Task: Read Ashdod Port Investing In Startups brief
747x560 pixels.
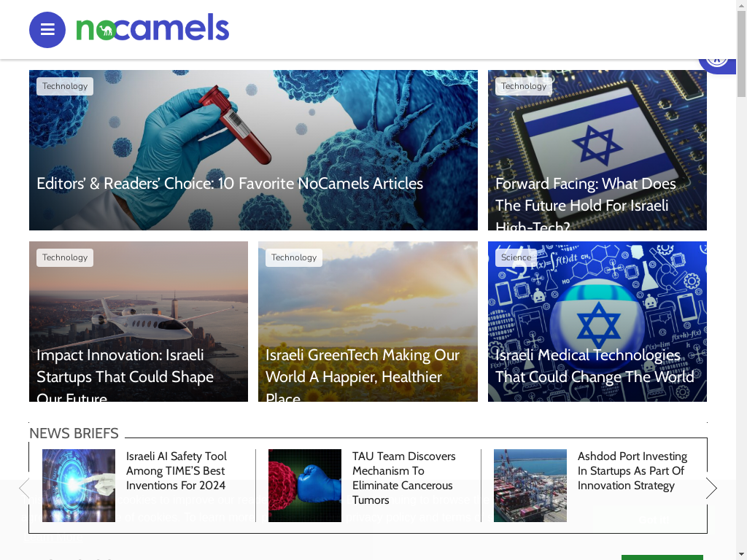Action: click(x=632, y=470)
